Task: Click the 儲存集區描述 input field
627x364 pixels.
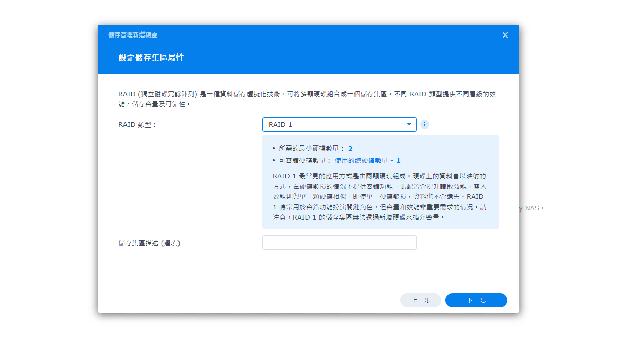Action: click(339, 243)
